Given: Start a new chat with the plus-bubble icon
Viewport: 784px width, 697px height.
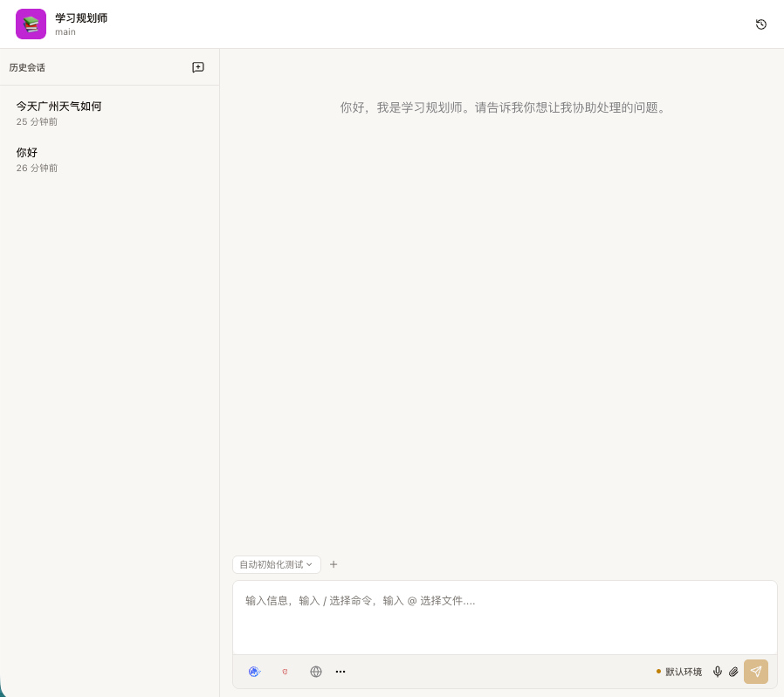Looking at the screenshot, I should 198,67.
